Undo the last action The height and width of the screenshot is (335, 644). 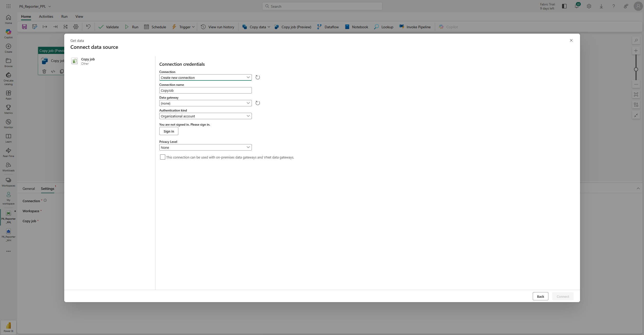[88, 27]
